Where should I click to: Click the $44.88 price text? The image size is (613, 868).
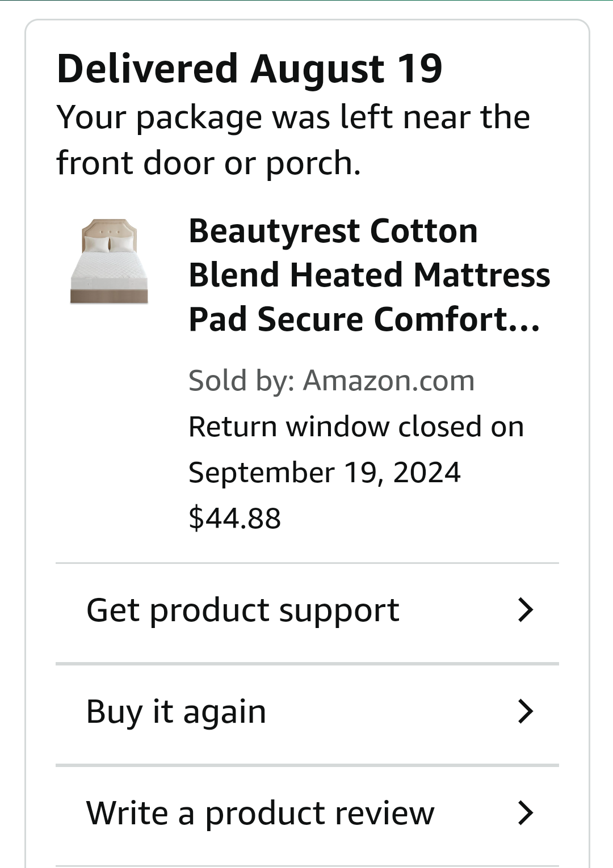coord(234,518)
